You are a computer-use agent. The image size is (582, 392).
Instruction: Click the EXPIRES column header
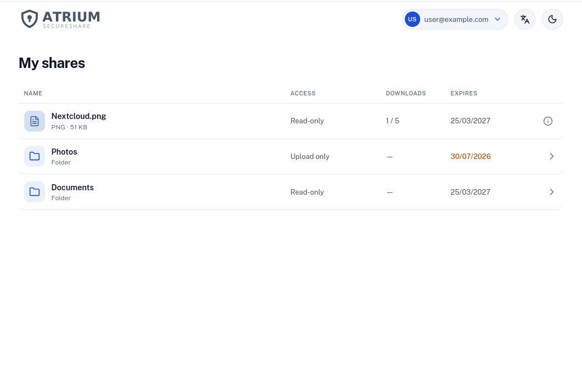tap(464, 93)
